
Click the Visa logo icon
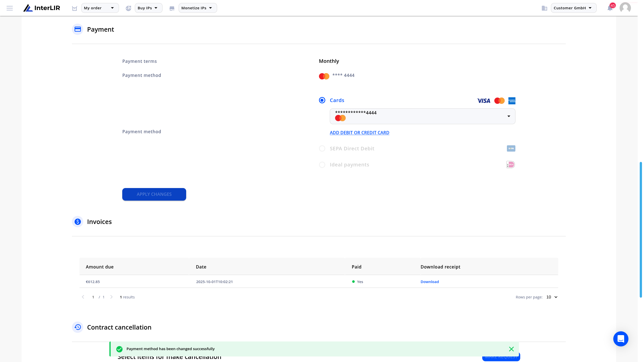click(484, 101)
